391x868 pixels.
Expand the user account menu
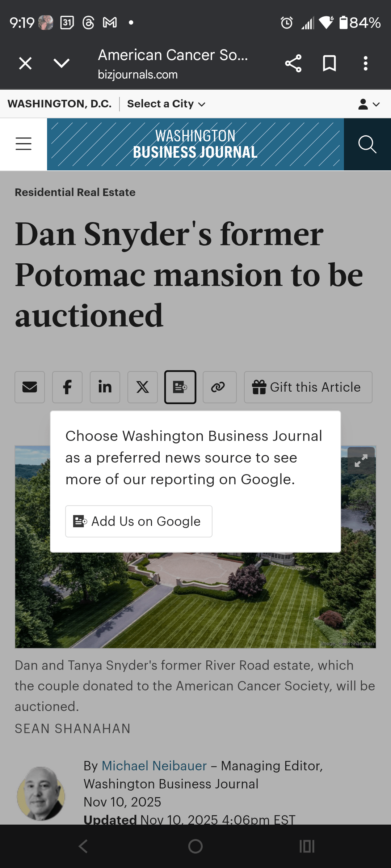click(369, 104)
